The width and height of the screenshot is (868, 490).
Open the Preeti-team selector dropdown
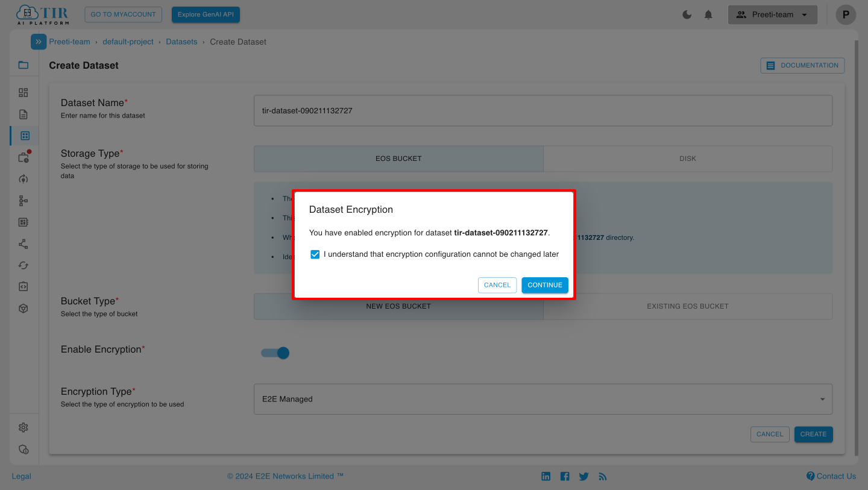773,14
